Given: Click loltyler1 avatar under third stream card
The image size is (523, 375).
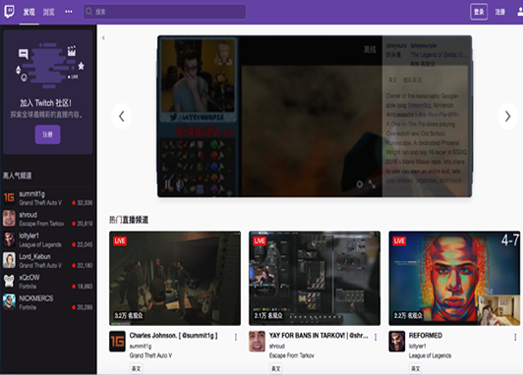Looking at the screenshot, I should [x=397, y=341].
